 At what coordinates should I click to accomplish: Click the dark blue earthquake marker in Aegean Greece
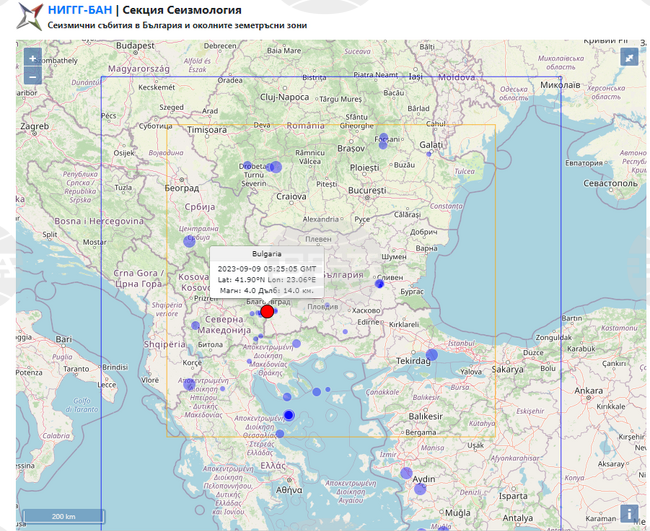tap(289, 414)
